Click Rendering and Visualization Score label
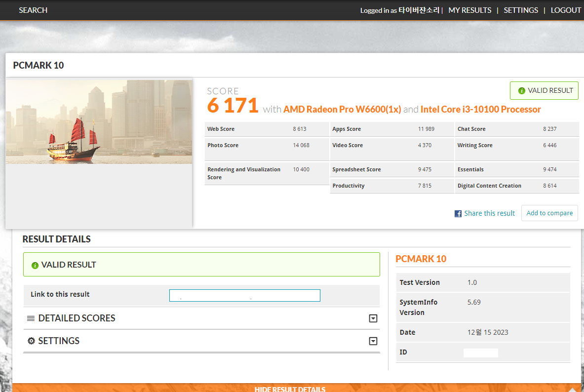This screenshot has width=584, height=392. click(x=244, y=173)
